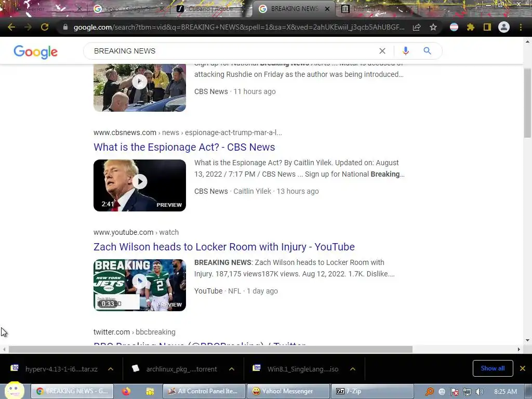Click the horizontal scrollbar thumb
Image resolution: width=532 pixels, height=399 pixels.
210,349
